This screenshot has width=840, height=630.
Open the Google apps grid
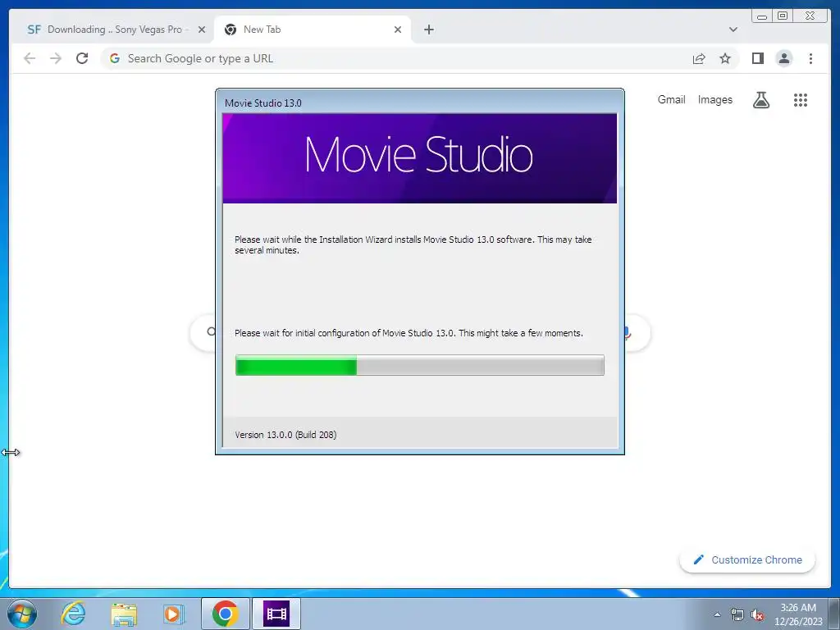pyautogui.click(x=801, y=99)
